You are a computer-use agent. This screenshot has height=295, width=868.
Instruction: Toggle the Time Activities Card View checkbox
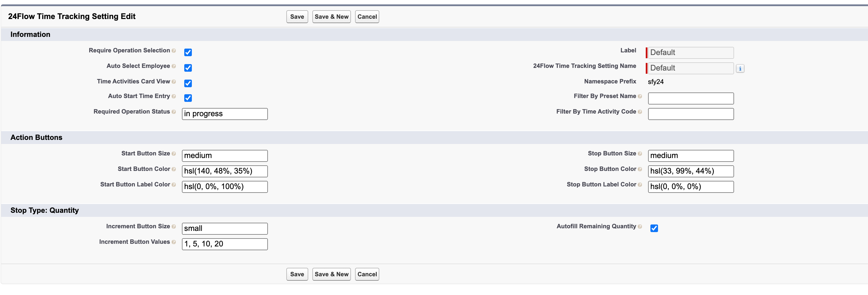[188, 83]
